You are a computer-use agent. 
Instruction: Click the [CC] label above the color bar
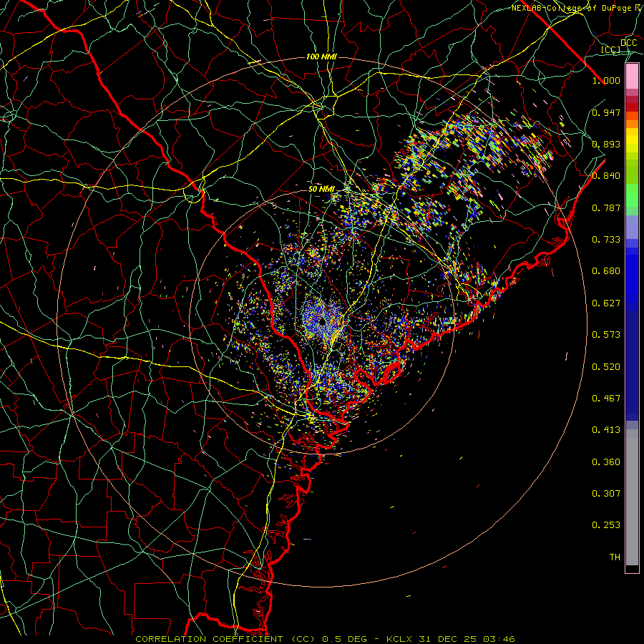click(x=611, y=49)
